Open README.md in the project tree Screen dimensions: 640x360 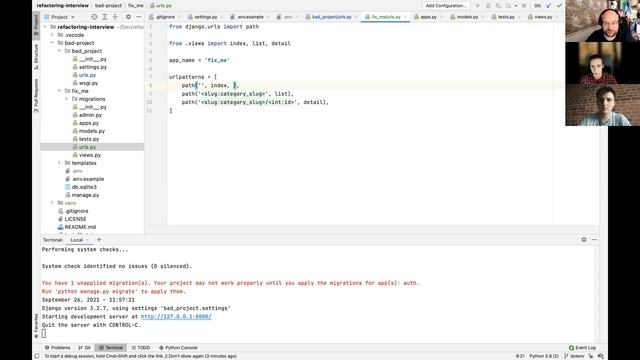coord(80,227)
